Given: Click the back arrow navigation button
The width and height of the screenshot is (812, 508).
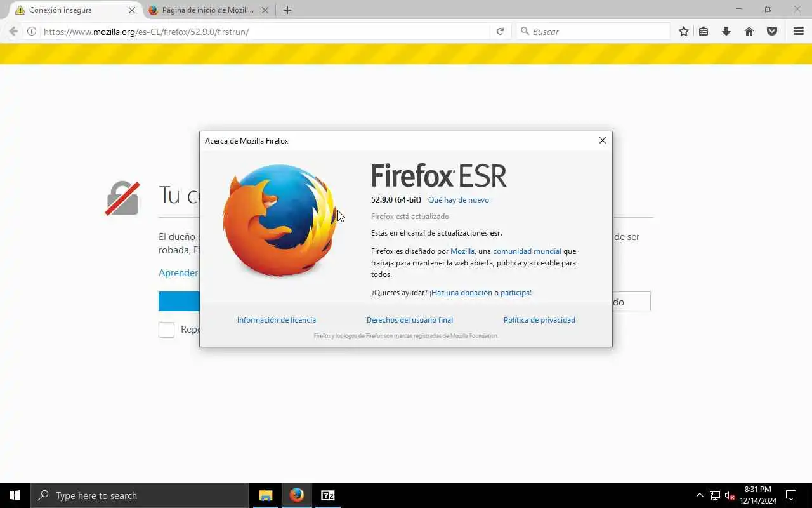Looking at the screenshot, I should (13, 31).
